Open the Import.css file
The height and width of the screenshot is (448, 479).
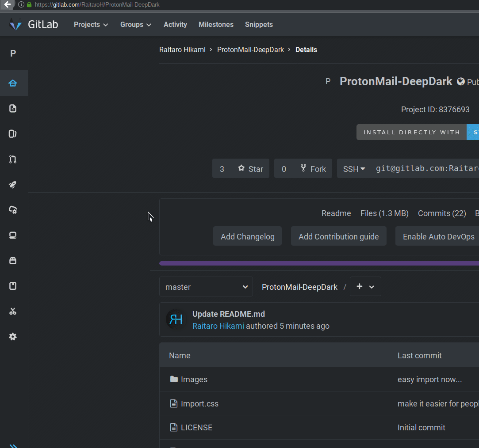[x=199, y=404]
